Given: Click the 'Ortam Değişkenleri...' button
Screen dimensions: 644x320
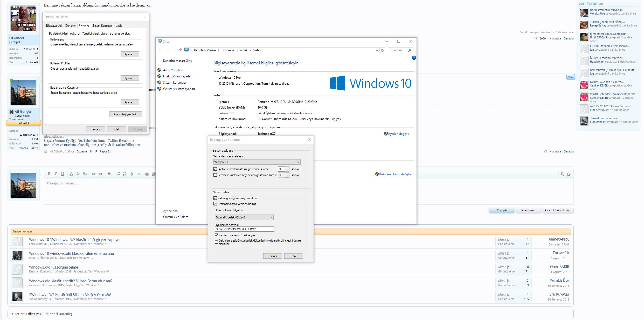Looking at the screenshot, I should point(125,114).
